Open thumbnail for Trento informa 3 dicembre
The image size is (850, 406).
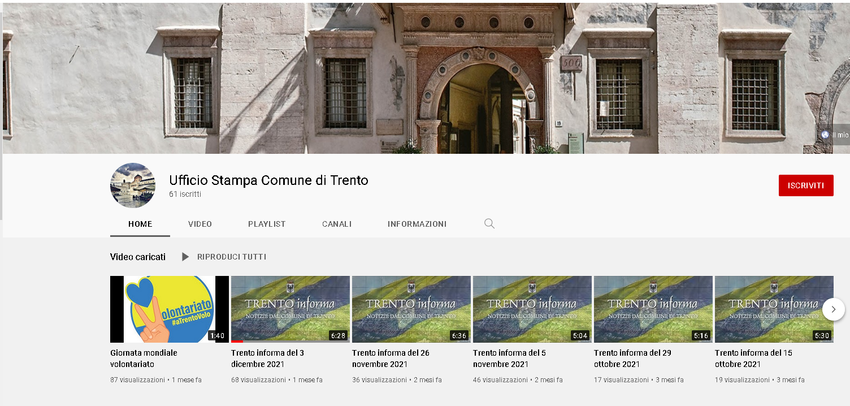point(290,309)
